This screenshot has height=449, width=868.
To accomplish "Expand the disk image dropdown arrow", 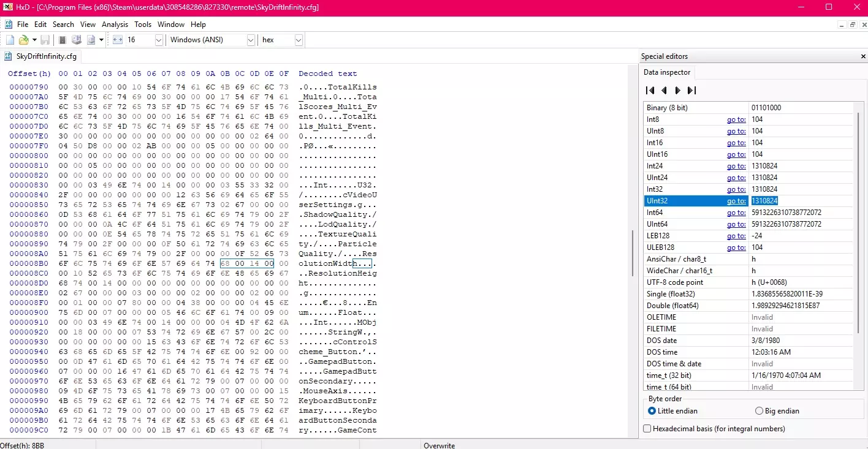I will (x=101, y=40).
